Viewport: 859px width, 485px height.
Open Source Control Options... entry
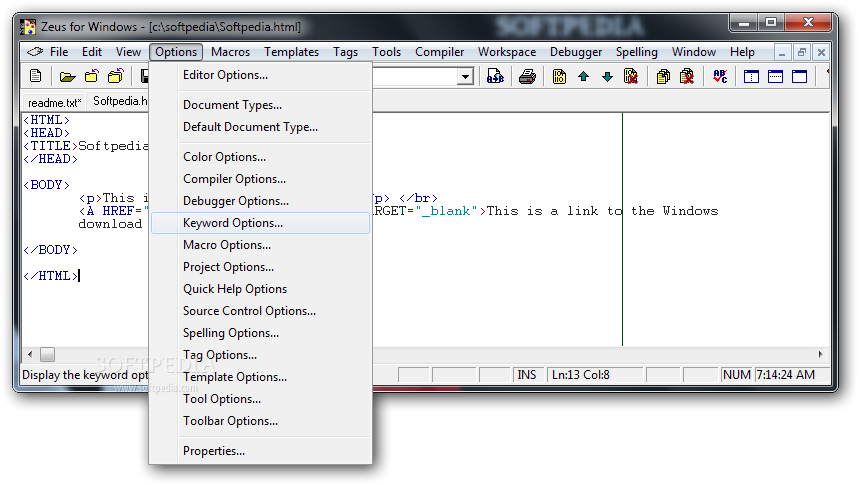click(x=261, y=311)
